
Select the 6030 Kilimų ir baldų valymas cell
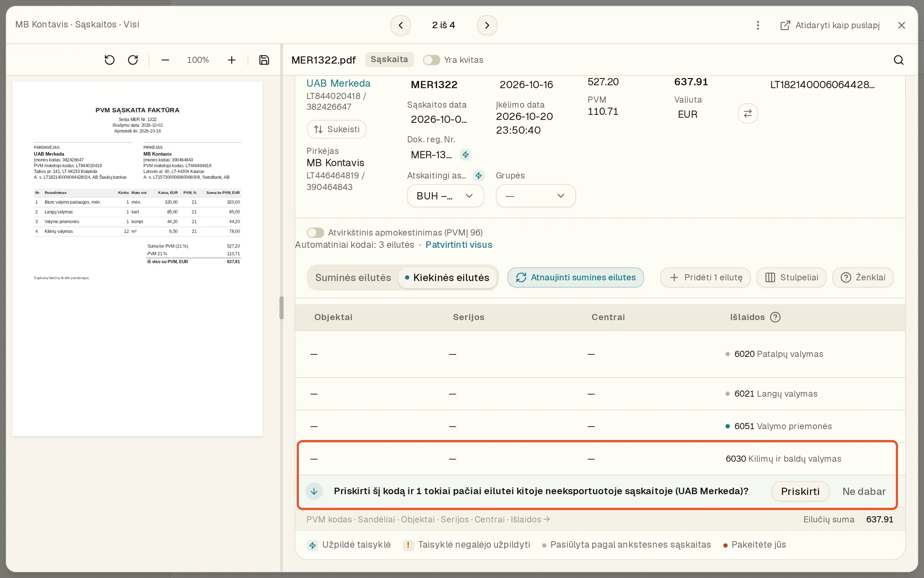click(784, 459)
